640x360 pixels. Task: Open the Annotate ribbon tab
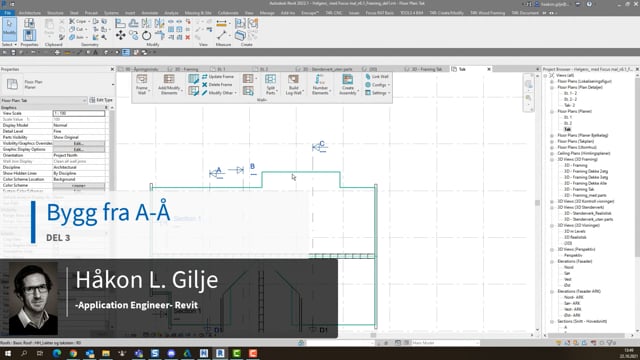point(150,13)
